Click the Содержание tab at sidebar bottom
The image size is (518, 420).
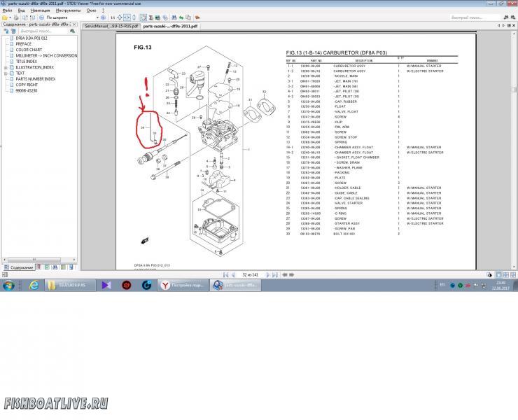tap(20, 267)
